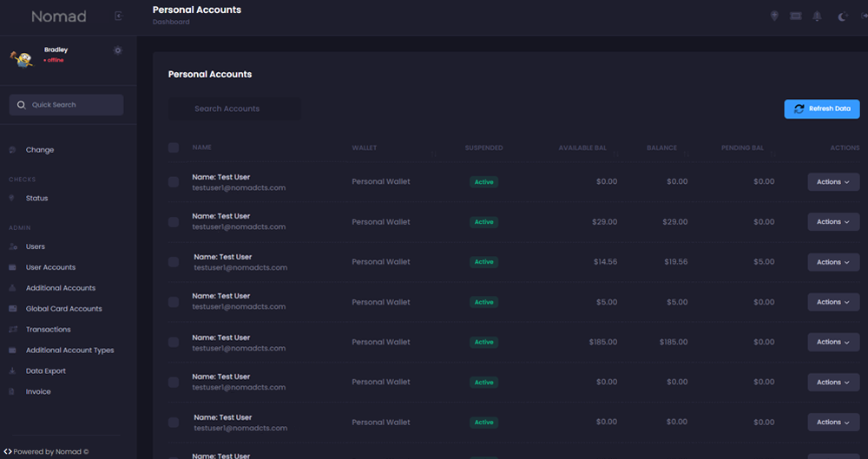Screen dimensions: 868x459
Task: Open the Data Export sidebar link
Action: tap(46, 371)
